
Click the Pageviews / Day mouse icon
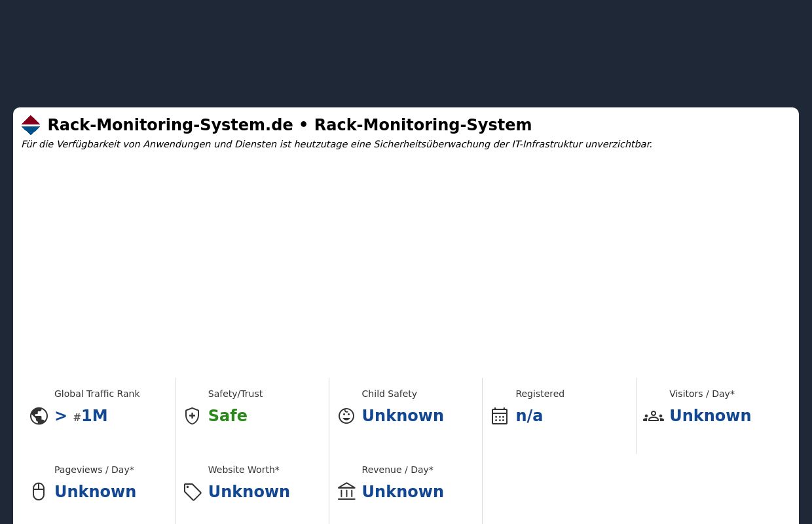(39, 491)
